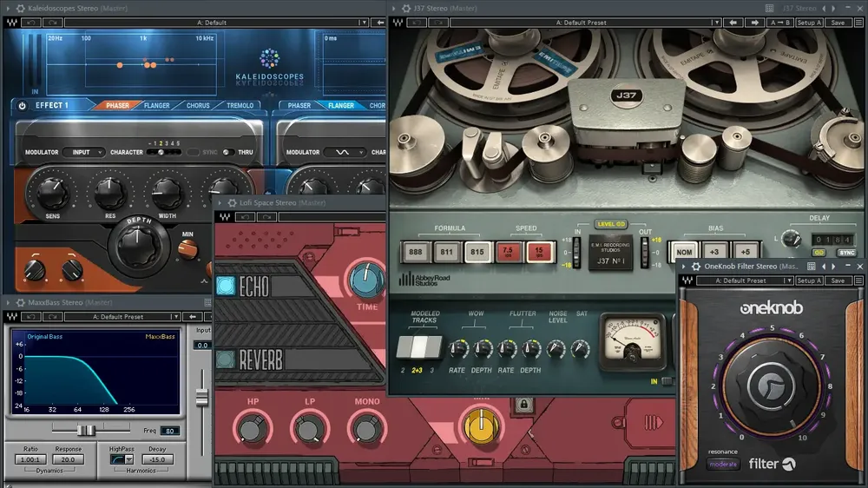Open MaxxBass plugin settings gear icon
Screen dimensions: 868x488
tap(21, 302)
